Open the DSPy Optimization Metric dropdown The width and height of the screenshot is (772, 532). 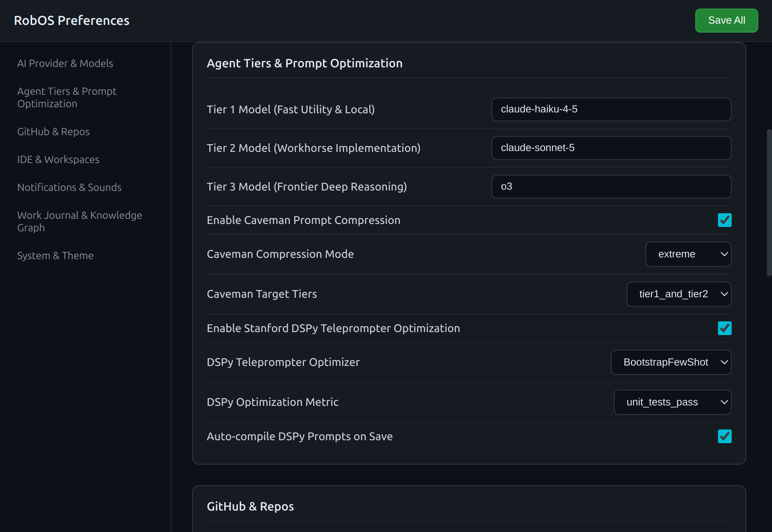(x=672, y=402)
